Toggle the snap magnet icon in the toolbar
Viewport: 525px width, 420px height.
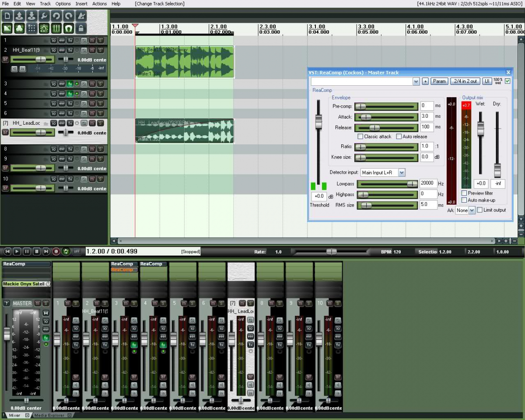pyautogui.click(x=68, y=28)
